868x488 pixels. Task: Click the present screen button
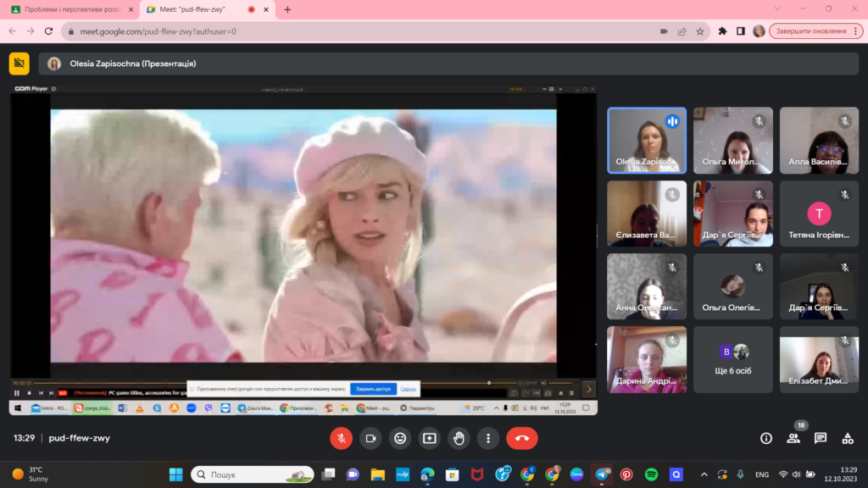click(429, 438)
